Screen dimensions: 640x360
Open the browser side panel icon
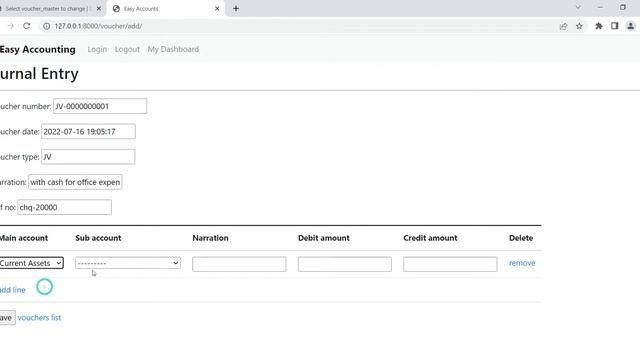(614, 26)
